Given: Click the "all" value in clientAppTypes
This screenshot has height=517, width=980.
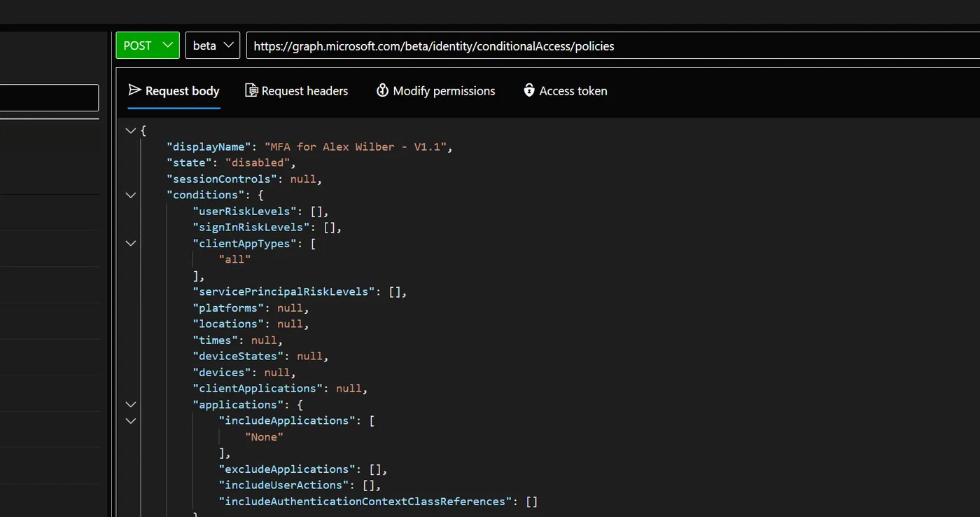Looking at the screenshot, I should pyautogui.click(x=234, y=259).
